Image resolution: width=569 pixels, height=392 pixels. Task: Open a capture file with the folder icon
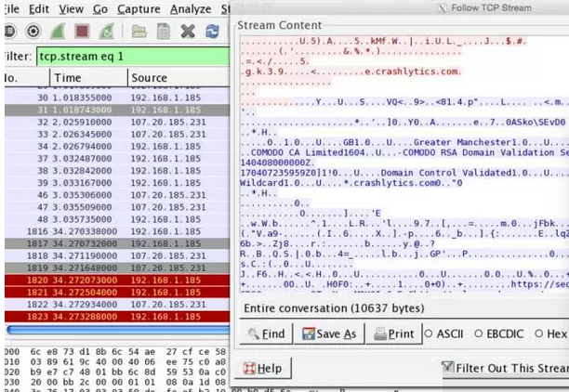tap(139, 32)
